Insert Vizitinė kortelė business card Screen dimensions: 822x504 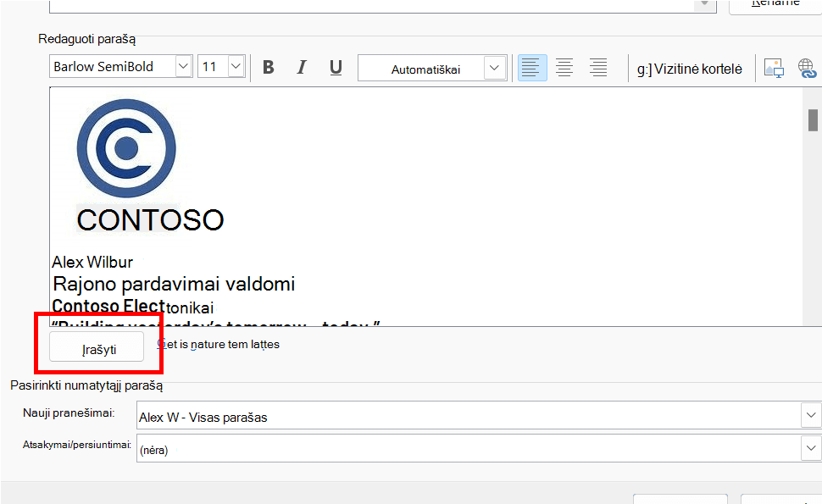coord(689,69)
